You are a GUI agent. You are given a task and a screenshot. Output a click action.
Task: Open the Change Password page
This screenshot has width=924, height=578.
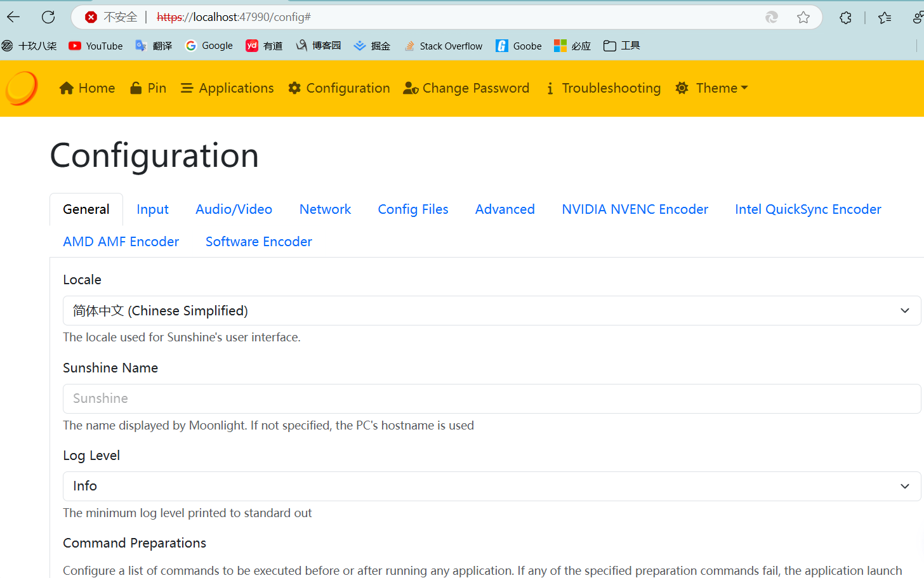click(x=466, y=88)
